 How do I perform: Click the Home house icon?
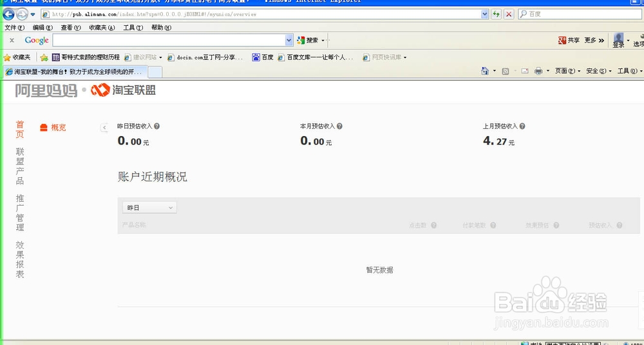click(x=485, y=71)
